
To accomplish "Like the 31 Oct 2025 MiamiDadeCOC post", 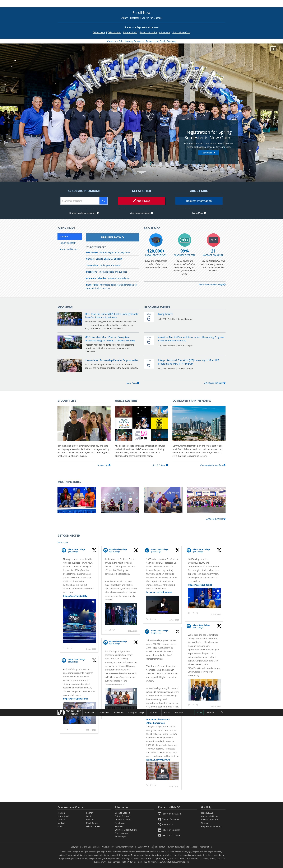I will pyautogui.click(x=197, y=613).
